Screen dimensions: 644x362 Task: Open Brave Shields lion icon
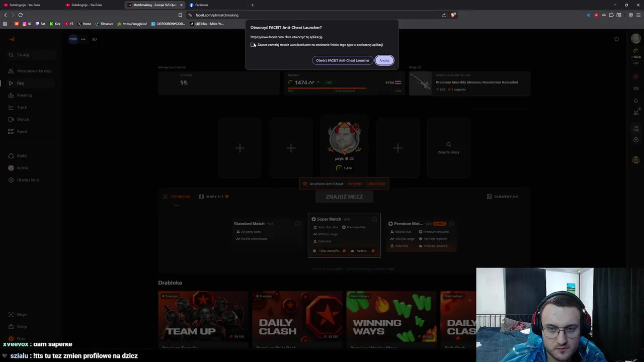pyautogui.click(x=453, y=15)
